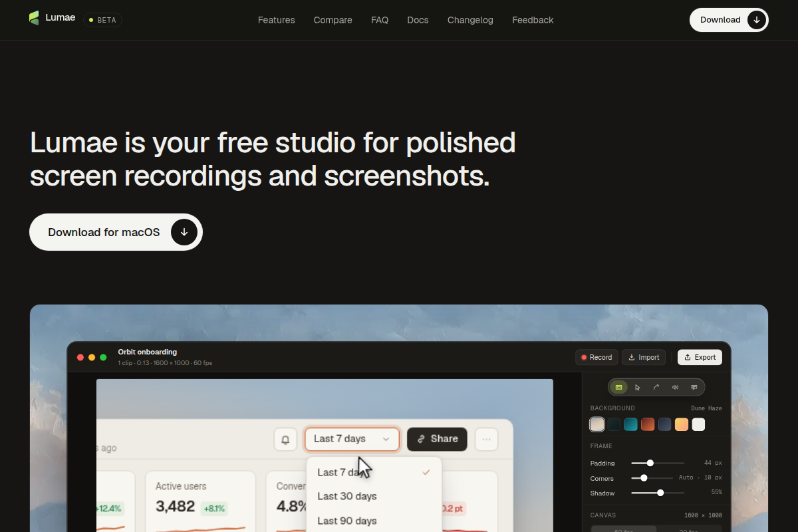Click the 55% shadow value
This screenshot has width=798, height=532.
(x=716, y=492)
